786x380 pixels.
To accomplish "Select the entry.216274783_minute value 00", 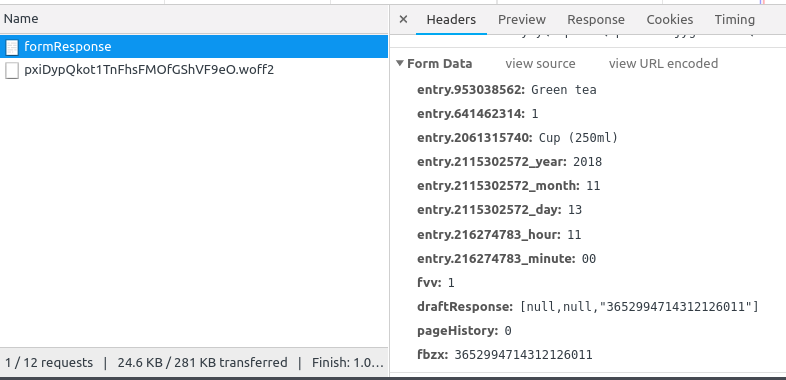I will coord(588,259).
